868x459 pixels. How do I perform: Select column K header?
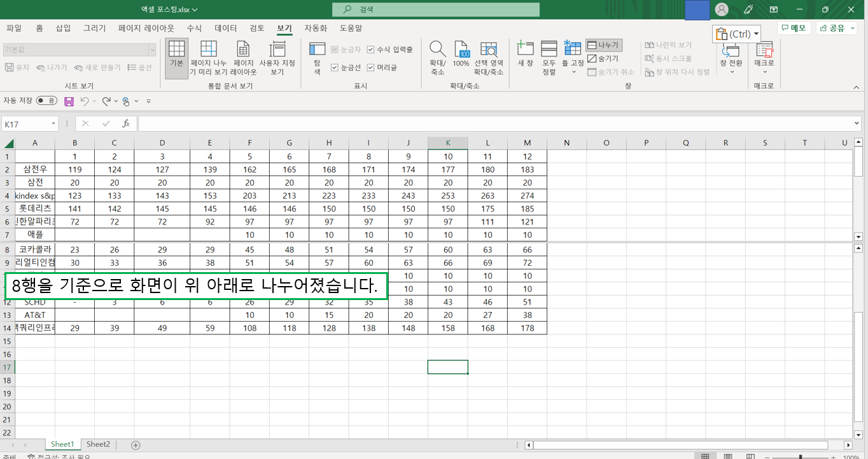pos(448,143)
